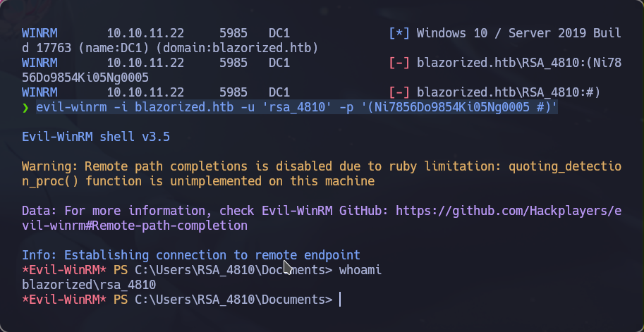644x332 pixels.
Task: Click the second red [-] failure marker
Action: coord(399,92)
